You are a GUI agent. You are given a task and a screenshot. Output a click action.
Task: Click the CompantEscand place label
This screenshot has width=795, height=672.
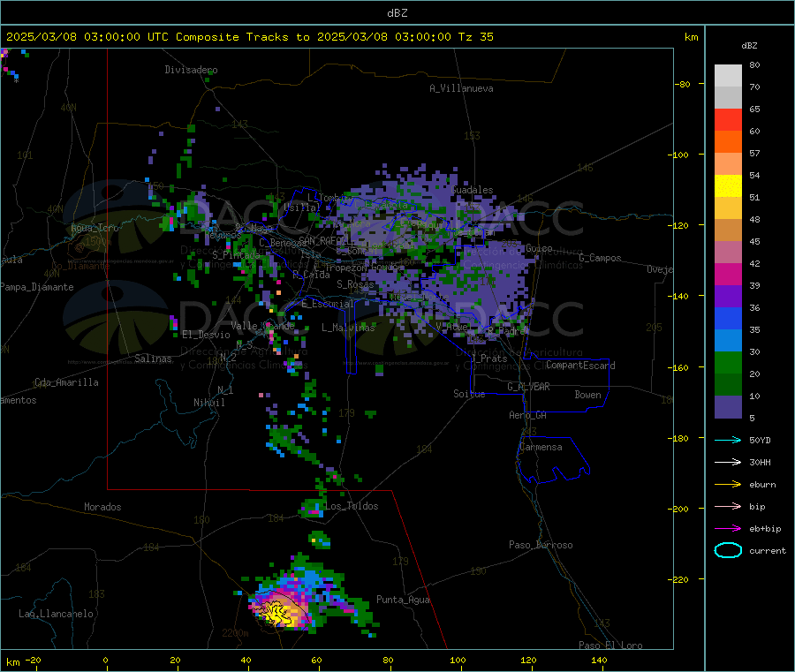click(x=580, y=365)
